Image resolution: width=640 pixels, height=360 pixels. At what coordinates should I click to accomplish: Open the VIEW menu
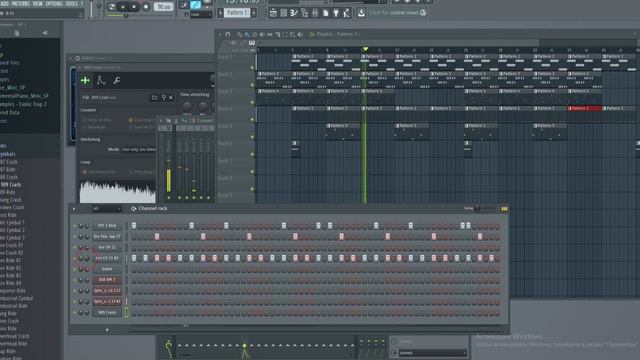point(38,4)
